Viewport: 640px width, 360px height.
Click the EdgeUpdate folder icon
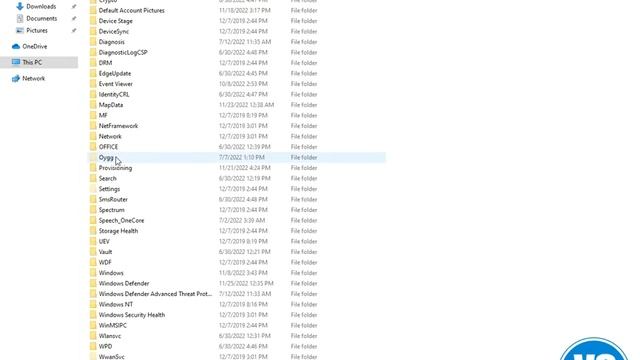93,73
